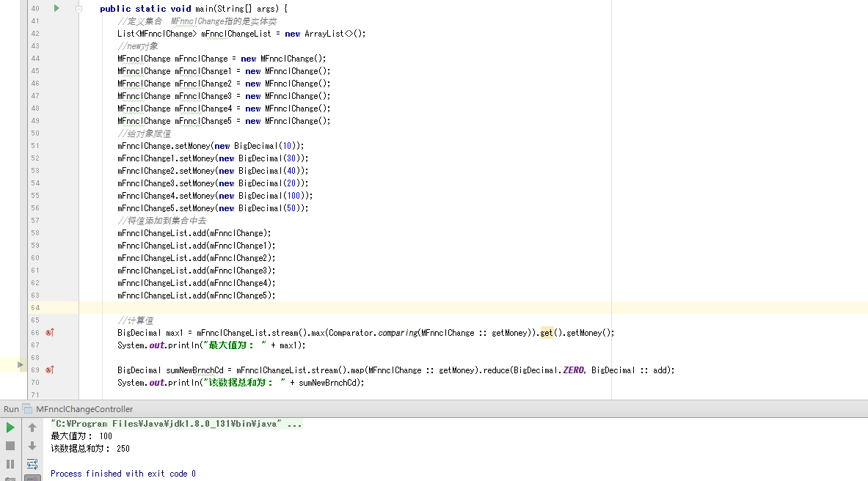
Task: Click the ArrayList declaration on line 42
Action: tap(241, 34)
